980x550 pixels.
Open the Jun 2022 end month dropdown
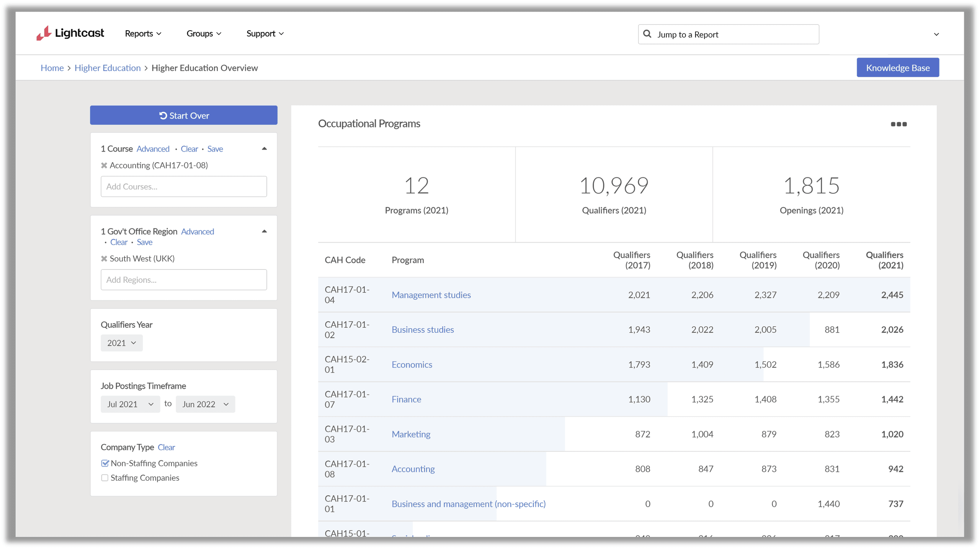click(x=205, y=404)
